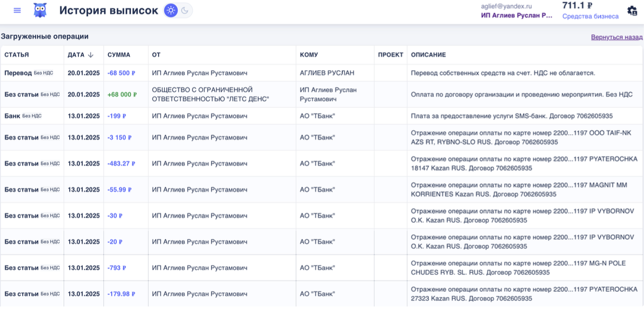Click the Средства бизнеса link

(x=590, y=16)
